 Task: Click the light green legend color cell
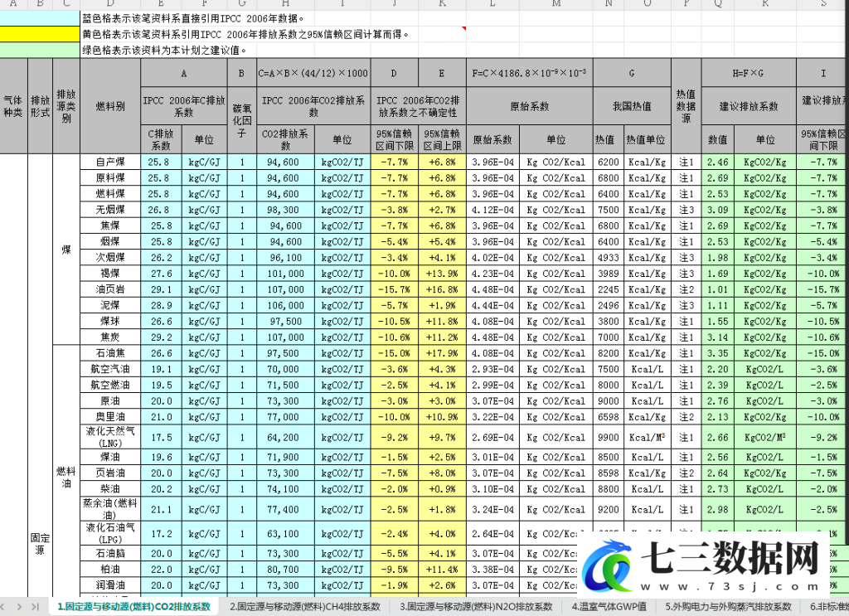(40, 51)
